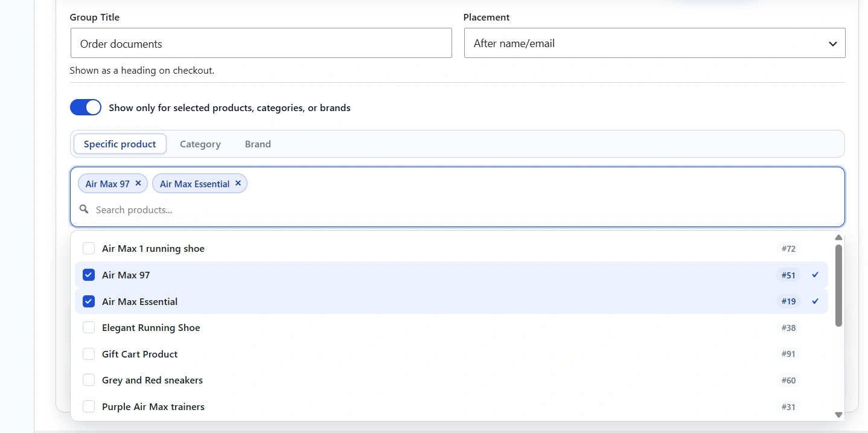Click the #91 product ID badge
The image size is (868, 433).
788,354
